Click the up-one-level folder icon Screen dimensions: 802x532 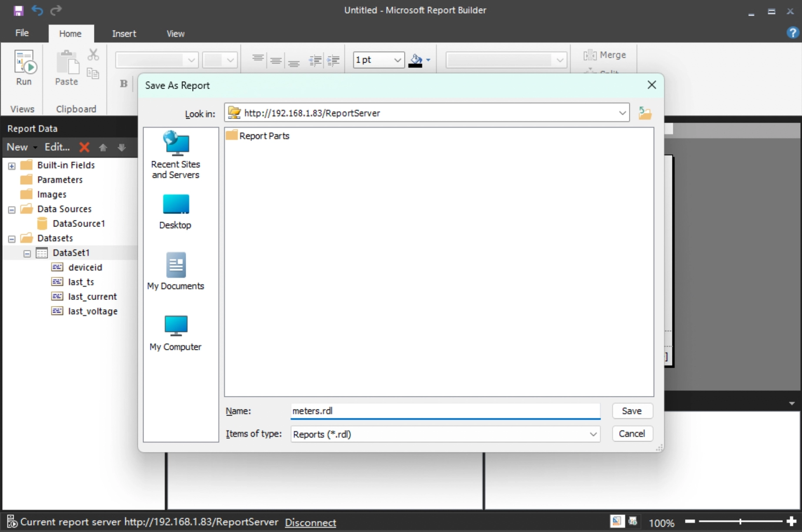pos(645,113)
